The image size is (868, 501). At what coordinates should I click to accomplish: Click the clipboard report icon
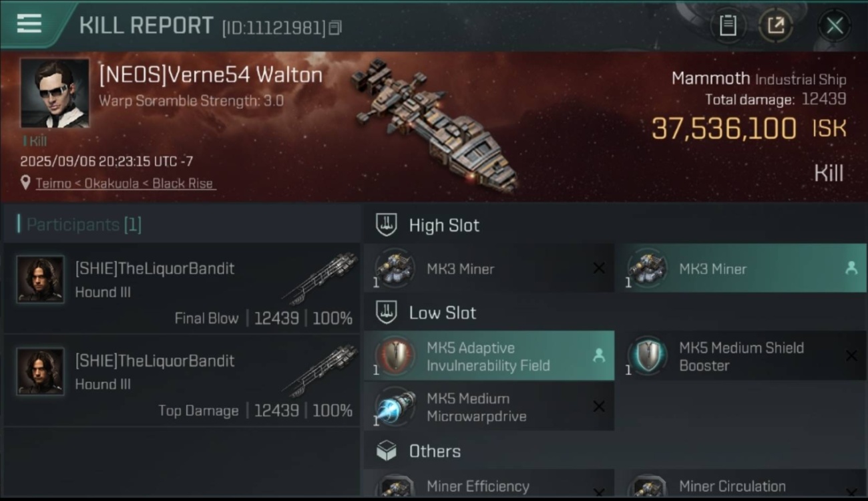coord(728,25)
